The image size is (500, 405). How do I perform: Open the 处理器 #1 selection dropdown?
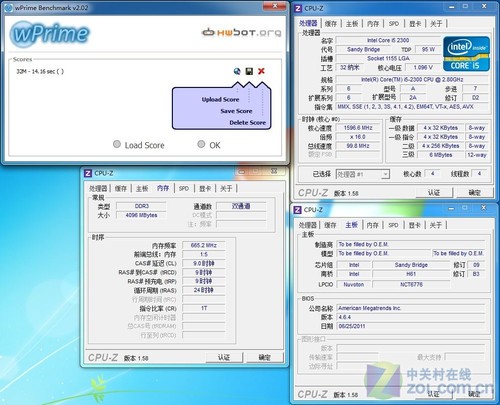(363, 174)
